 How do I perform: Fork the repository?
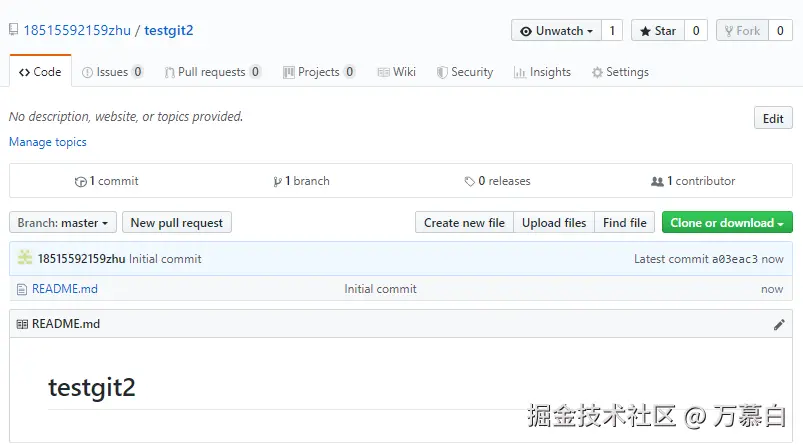point(742,31)
